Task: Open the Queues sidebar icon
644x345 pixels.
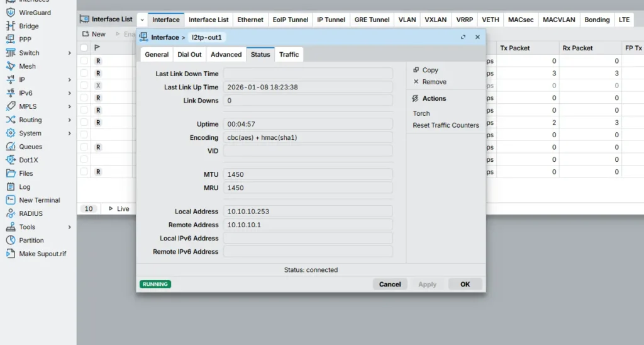Action: [x=11, y=147]
